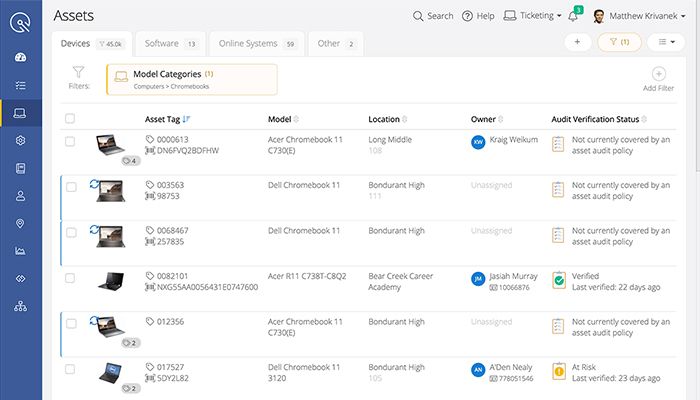Screen dimensions: 700x400
Task: Select the checkbox for asset 0082101
Action: 70,279
